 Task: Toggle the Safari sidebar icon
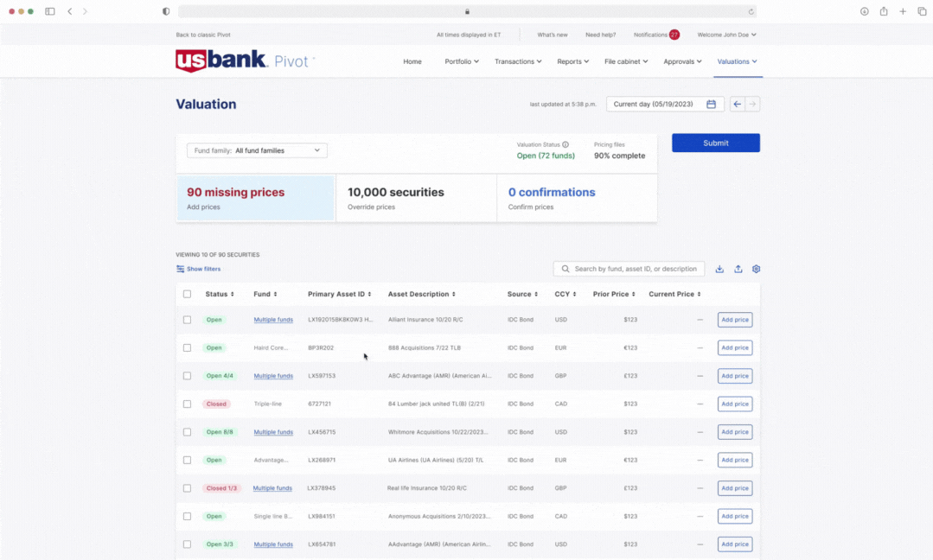click(50, 11)
